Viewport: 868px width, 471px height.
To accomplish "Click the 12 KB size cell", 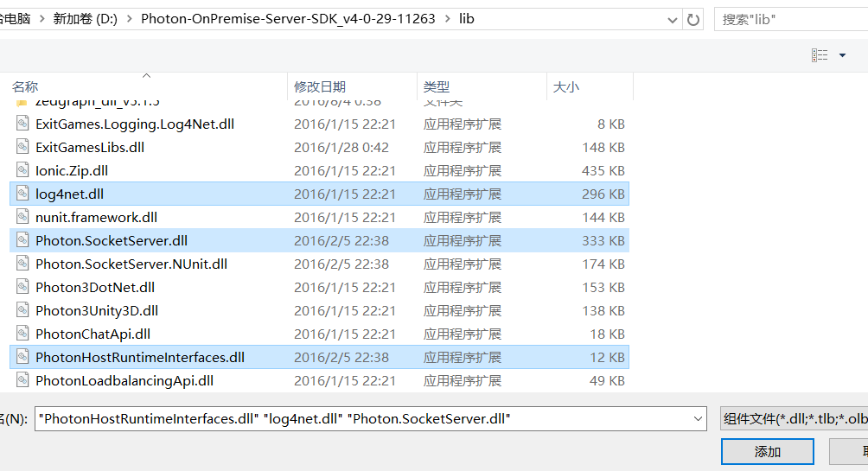I will pyautogui.click(x=607, y=358).
